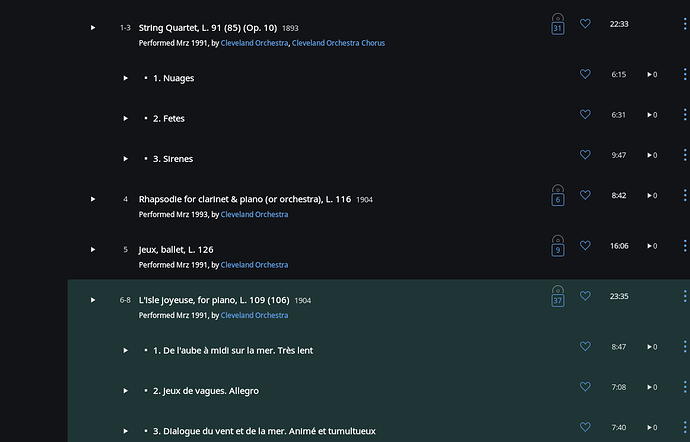The height and width of the screenshot is (442, 690).
Task: Play track 1. Nuages
Action: pyautogui.click(x=125, y=78)
